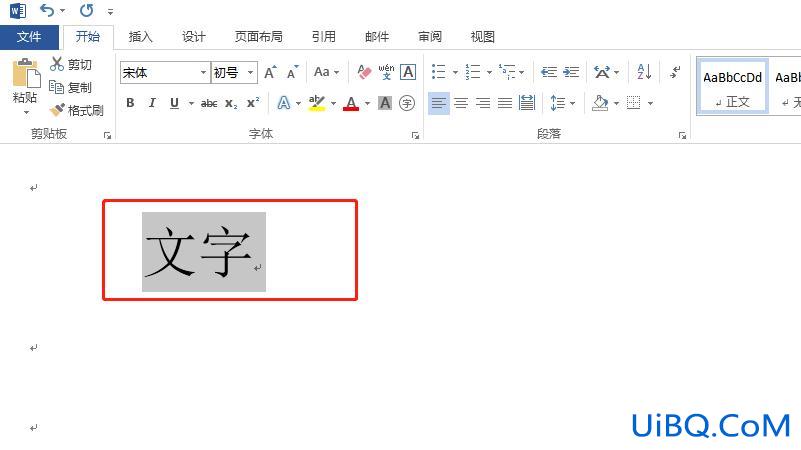The width and height of the screenshot is (801, 450).
Task: Click the Cut (剪切) scissors button
Action: point(70,64)
